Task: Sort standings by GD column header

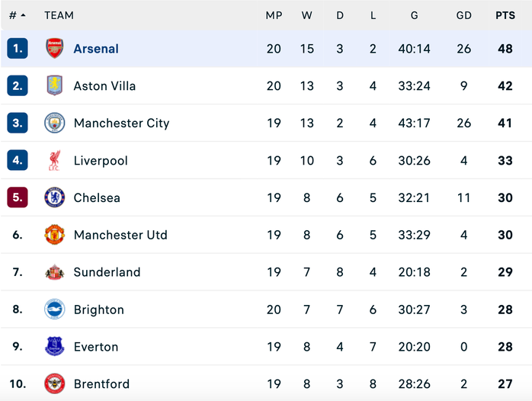Action: [463, 15]
